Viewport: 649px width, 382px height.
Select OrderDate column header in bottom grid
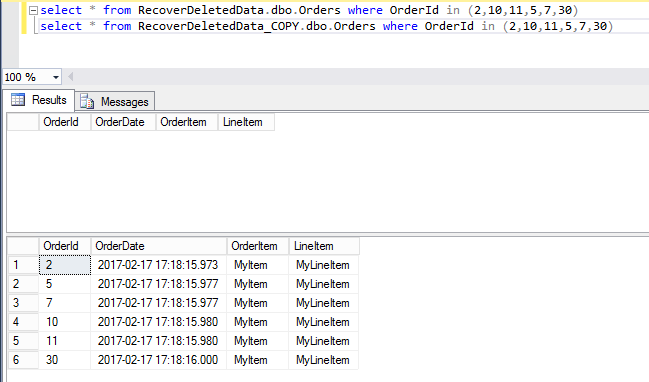point(159,246)
